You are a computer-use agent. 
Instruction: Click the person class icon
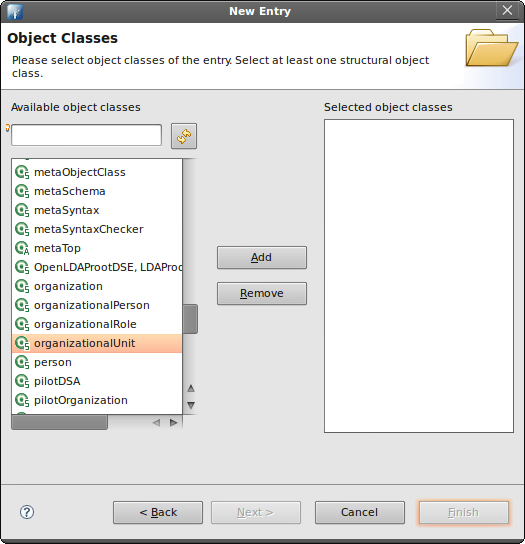(x=22, y=363)
